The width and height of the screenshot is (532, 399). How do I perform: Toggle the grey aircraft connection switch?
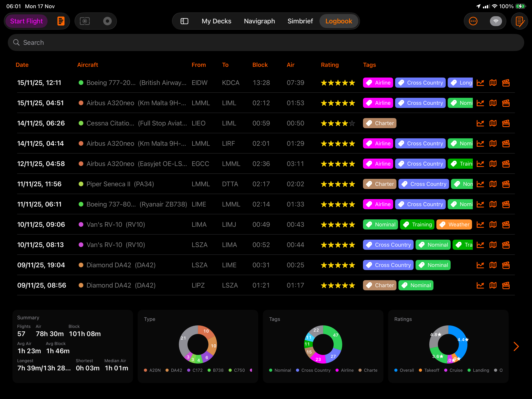tap(496, 21)
